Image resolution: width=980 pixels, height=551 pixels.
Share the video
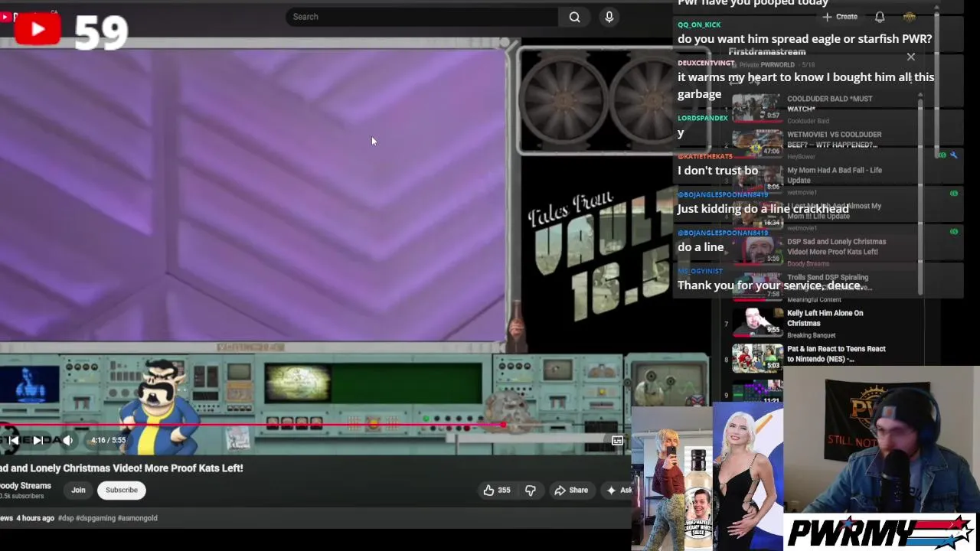tap(571, 490)
